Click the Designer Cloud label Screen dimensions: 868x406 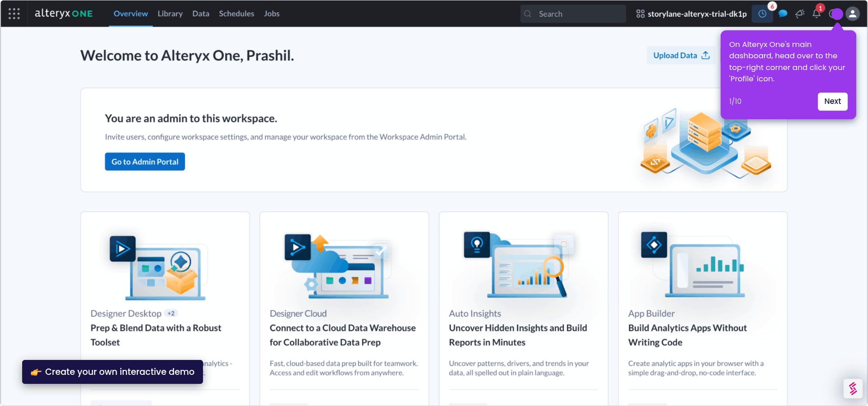[298, 313]
